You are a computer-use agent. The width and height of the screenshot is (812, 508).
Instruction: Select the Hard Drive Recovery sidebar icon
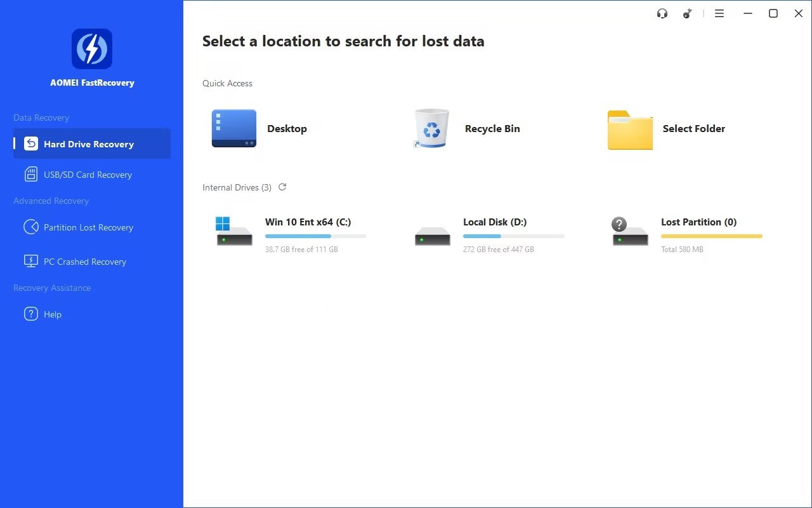click(x=31, y=144)
